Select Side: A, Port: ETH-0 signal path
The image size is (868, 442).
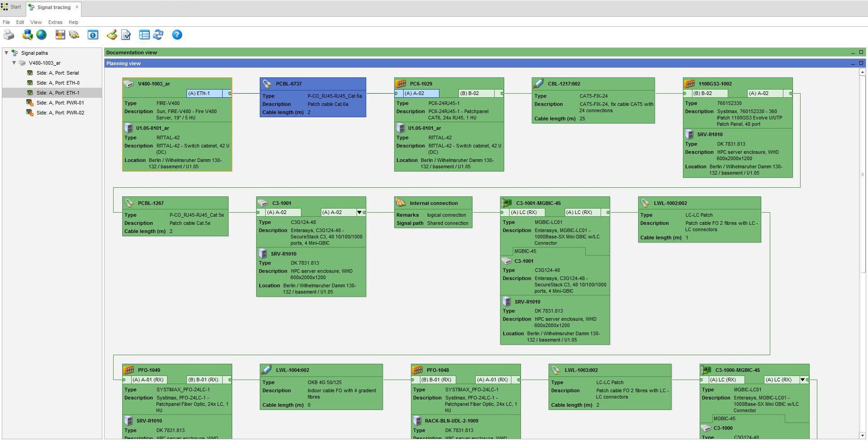pos(58,83)
